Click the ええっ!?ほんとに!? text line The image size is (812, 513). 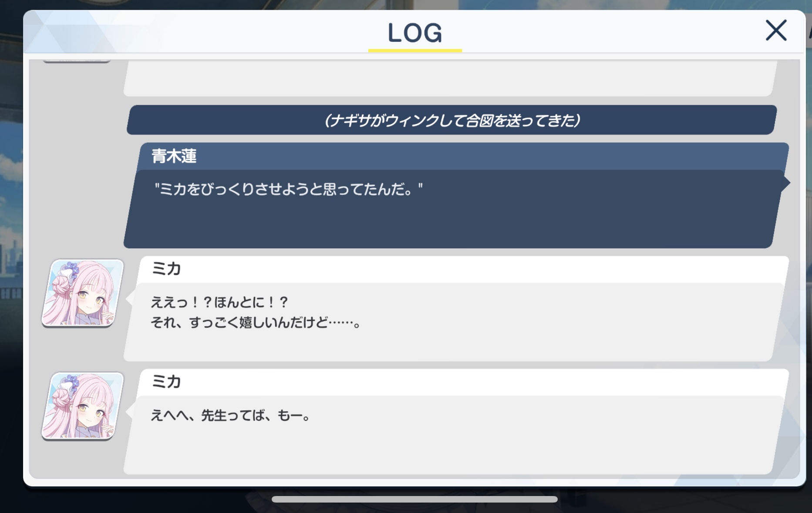click(x=219, y=302)
